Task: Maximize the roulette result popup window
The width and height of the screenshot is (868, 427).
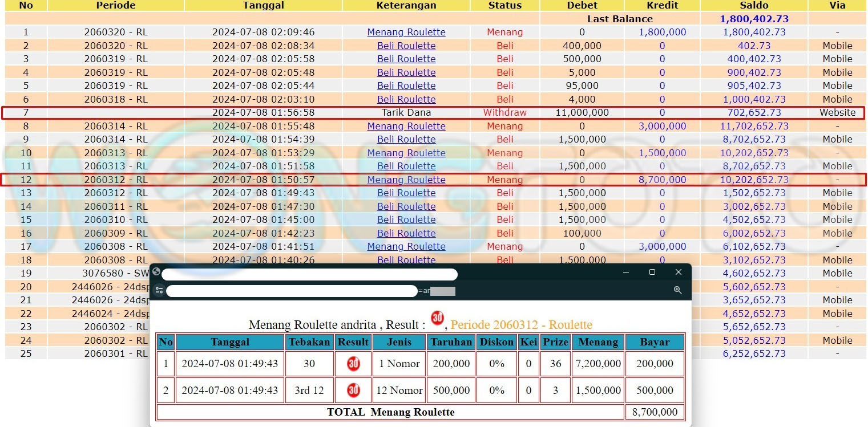Action: click(652, 273)
